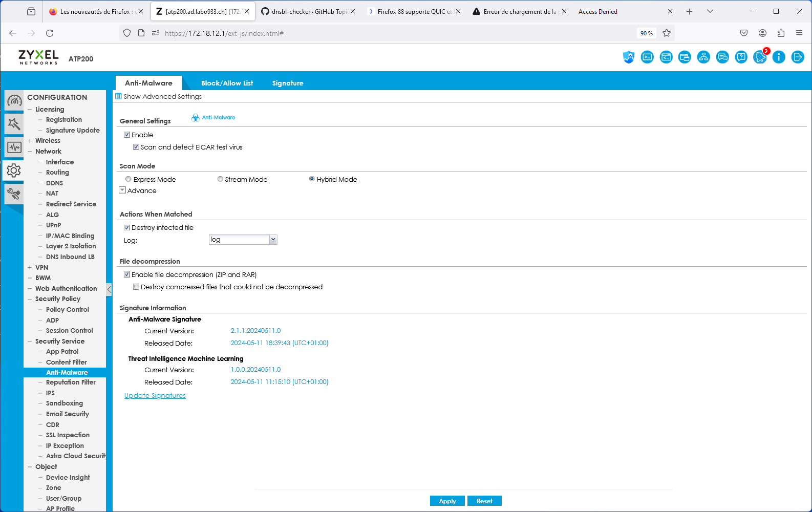Select Hybrid Mode scan option
This screenshot has width=812, height=512.
click(312, 179)
